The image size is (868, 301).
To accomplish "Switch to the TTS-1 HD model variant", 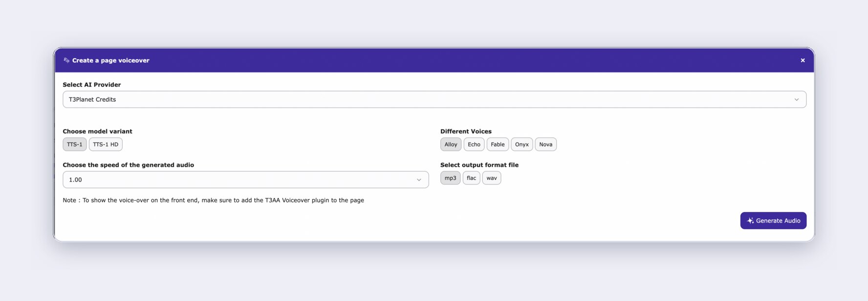I will click(x=106, y=144).
